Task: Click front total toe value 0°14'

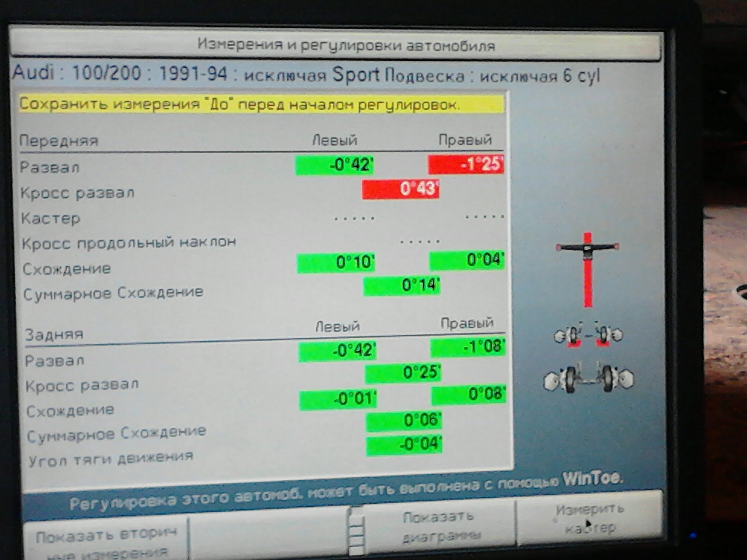Action: 402,286
